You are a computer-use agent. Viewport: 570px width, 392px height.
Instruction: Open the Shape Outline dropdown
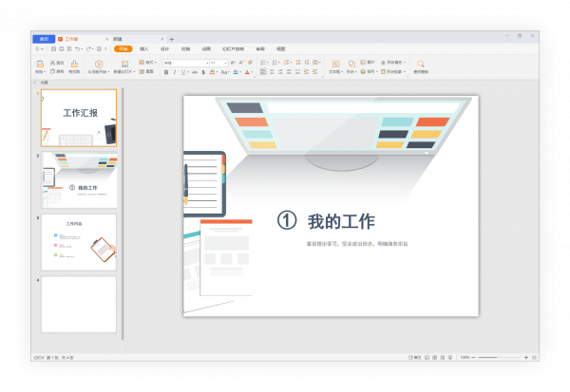tap(393, 71)
